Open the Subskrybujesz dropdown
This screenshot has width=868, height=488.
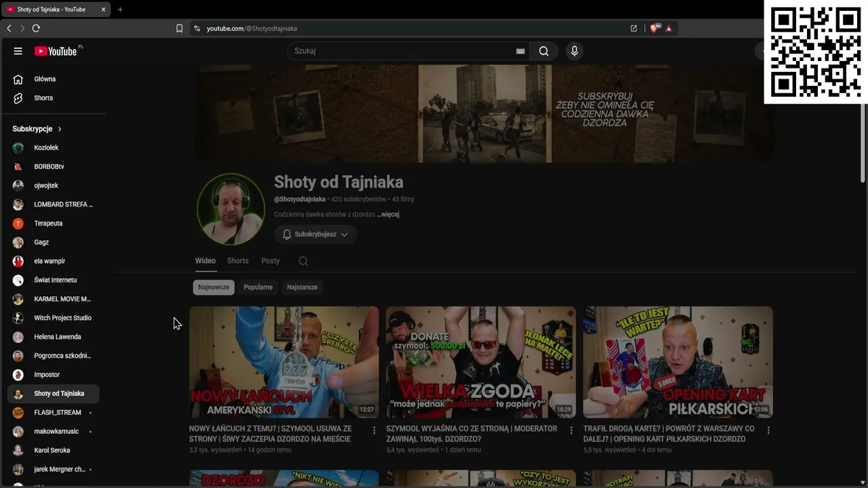pos(315,235)
